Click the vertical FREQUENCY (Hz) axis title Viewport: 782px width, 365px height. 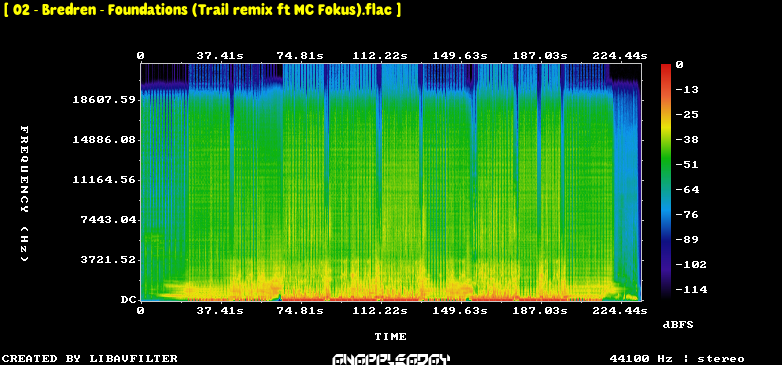coord(24,194)
